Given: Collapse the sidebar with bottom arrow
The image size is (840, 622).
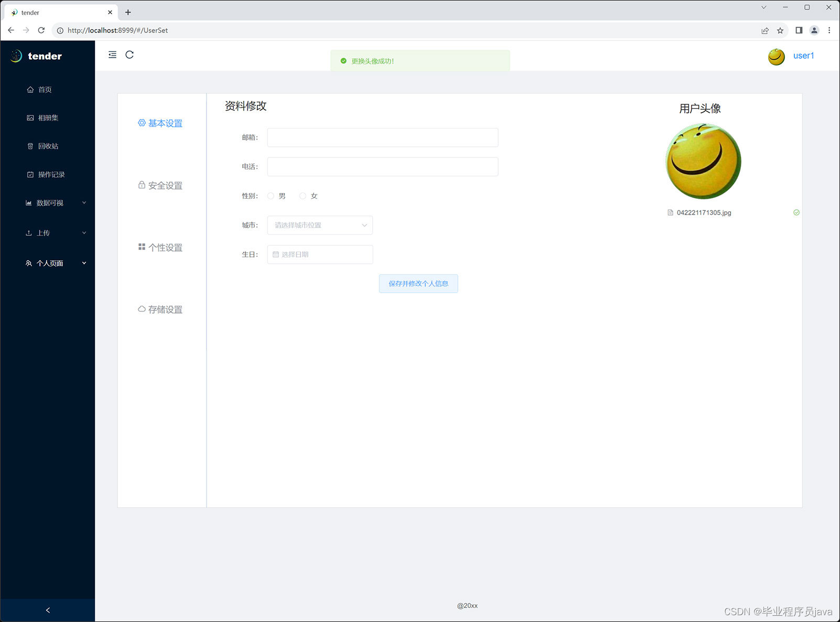Looking at the screenshot, I should 48,610.
